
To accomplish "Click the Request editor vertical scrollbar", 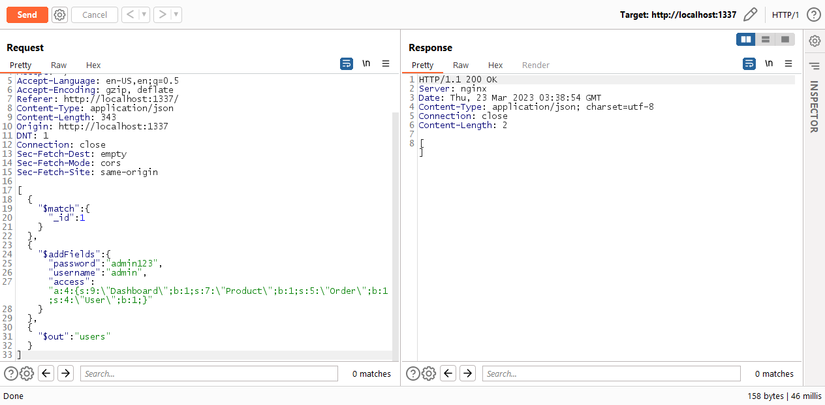I will point(395,235).
